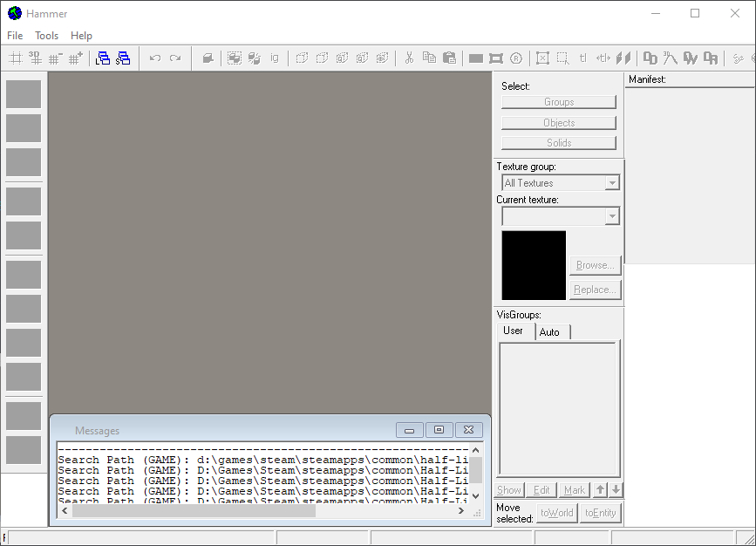Image resolution: width=756 pixels, height=546 pixels.
Task: Click the Redo arrow icon
Action: [x=175, y=58]
